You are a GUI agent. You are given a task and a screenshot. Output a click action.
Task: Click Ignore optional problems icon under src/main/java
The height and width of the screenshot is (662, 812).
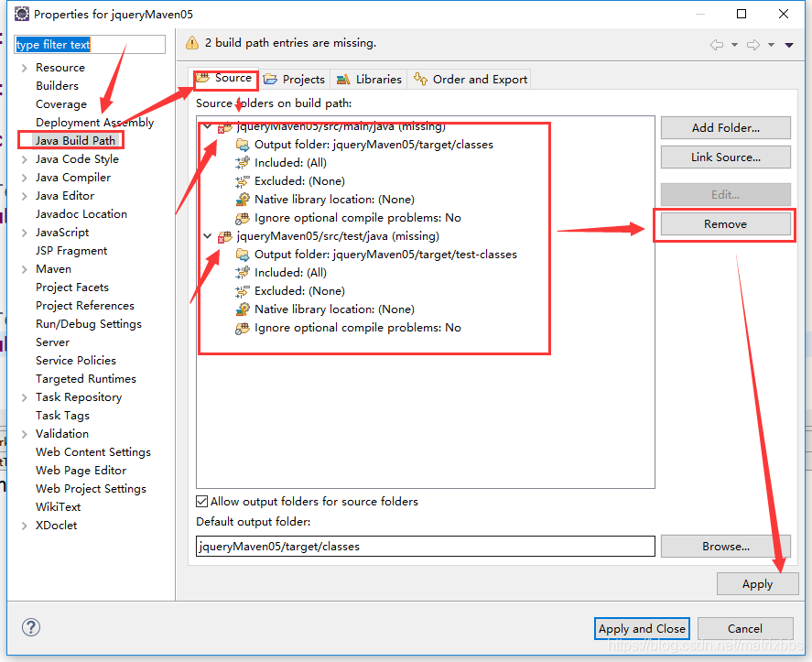(243, 218)
